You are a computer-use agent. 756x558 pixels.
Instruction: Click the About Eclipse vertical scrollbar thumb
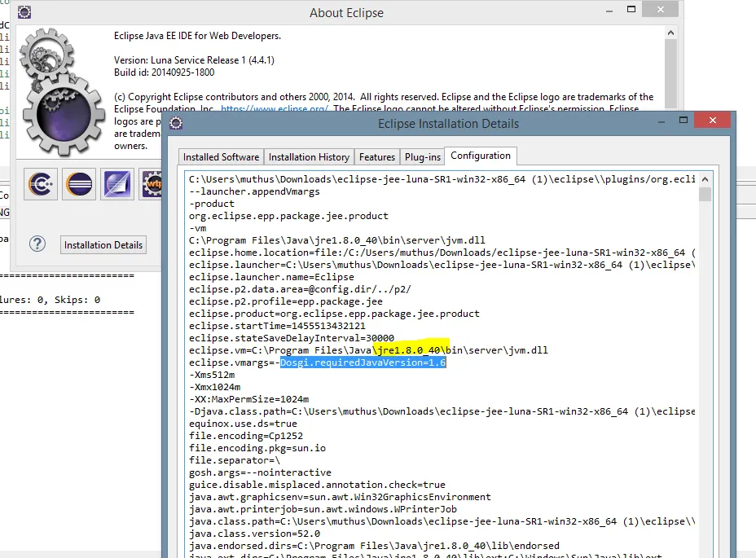tap(670, 75)
